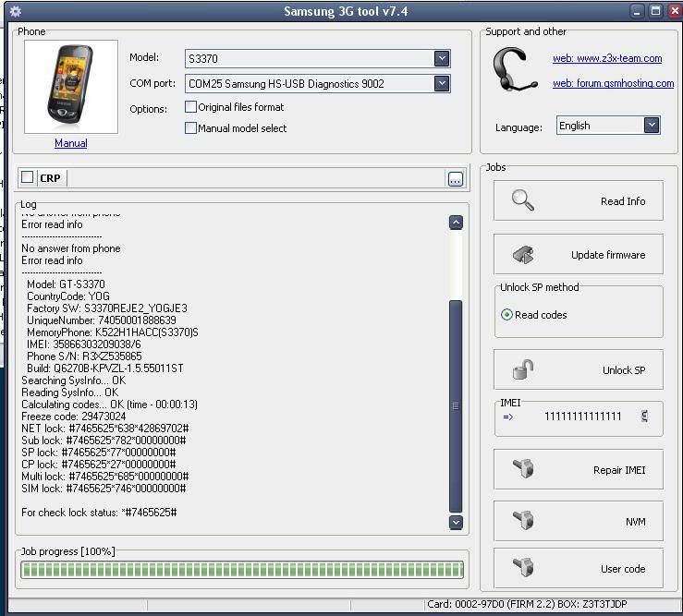Select the Read codes radio button

(506, 314)
